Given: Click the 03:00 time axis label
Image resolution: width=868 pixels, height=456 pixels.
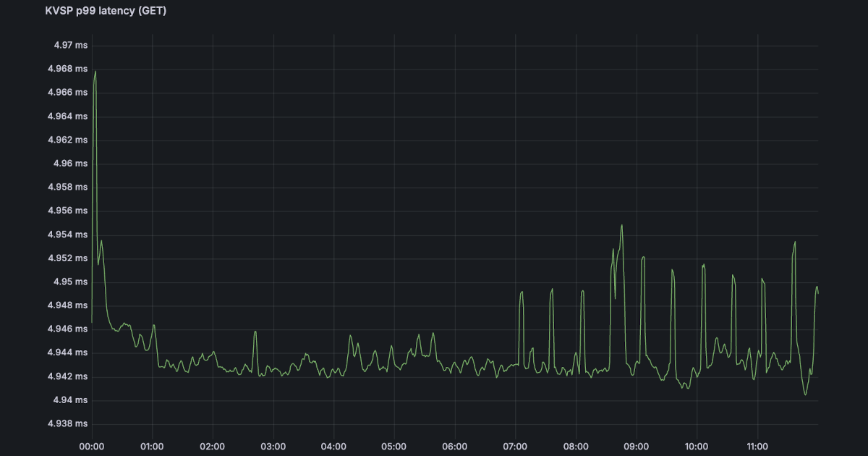Looking at the screenshot, I should tap(273, 447).
